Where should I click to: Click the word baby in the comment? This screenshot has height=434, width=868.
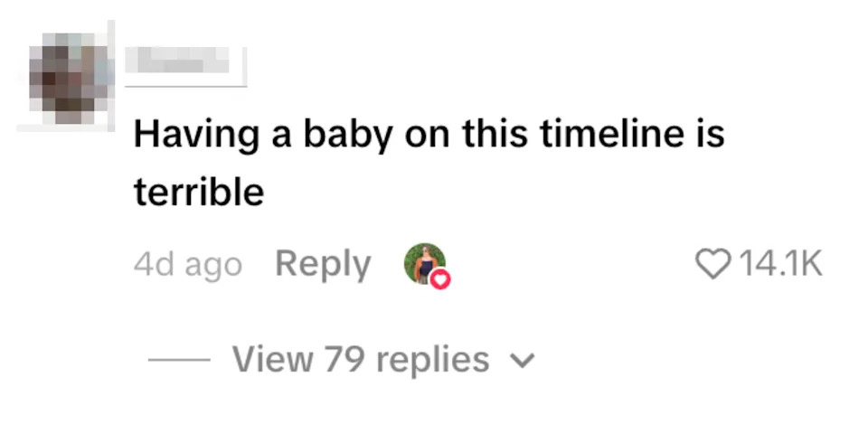point(347,135)
